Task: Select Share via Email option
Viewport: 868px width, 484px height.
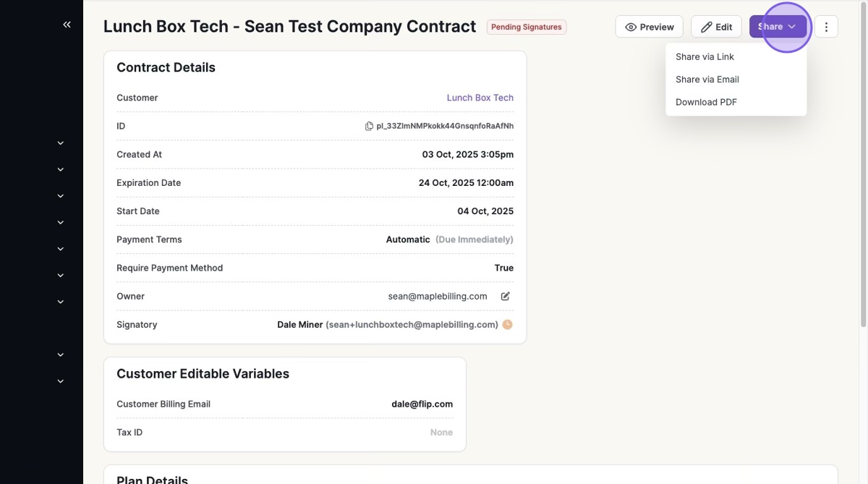Action: [707, 80]
